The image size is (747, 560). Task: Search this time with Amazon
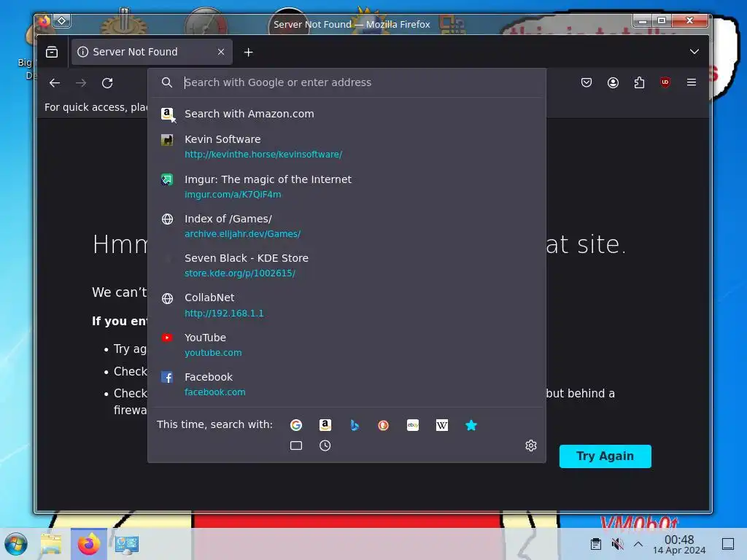pos(325,425)
